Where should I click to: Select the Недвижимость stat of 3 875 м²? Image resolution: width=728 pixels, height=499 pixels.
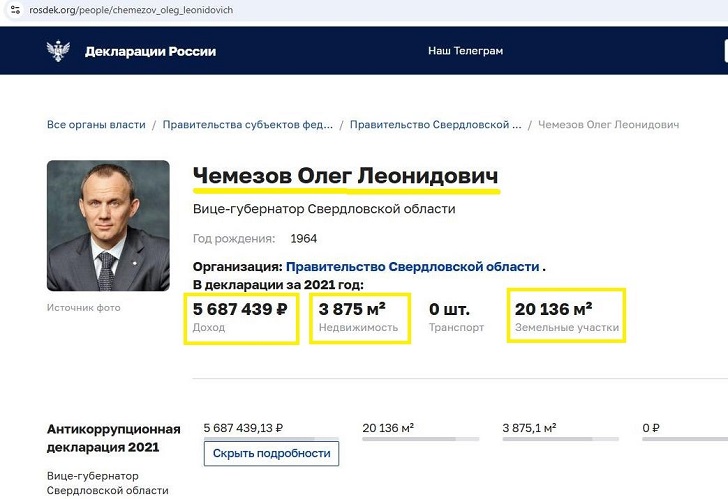tap(359, 317)
